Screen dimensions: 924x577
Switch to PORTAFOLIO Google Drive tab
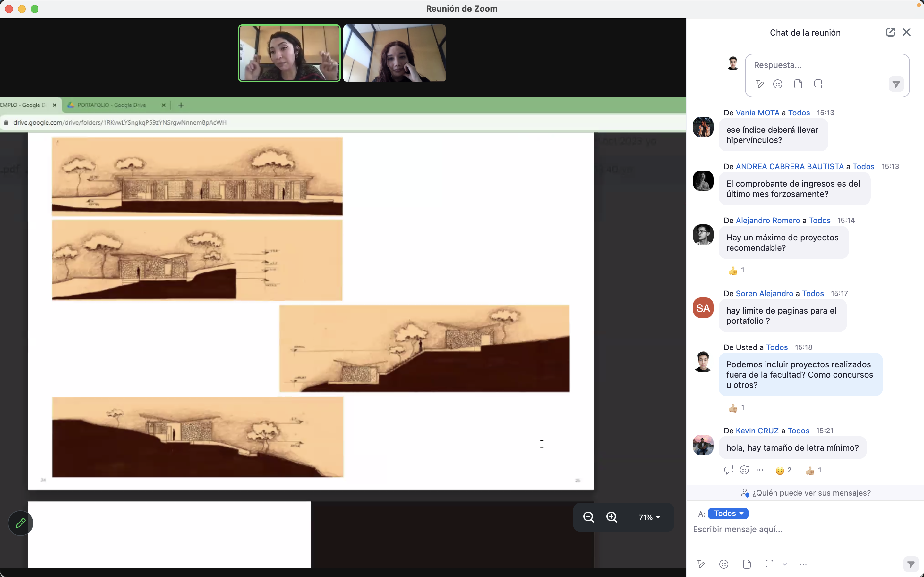tap(112, 105)
